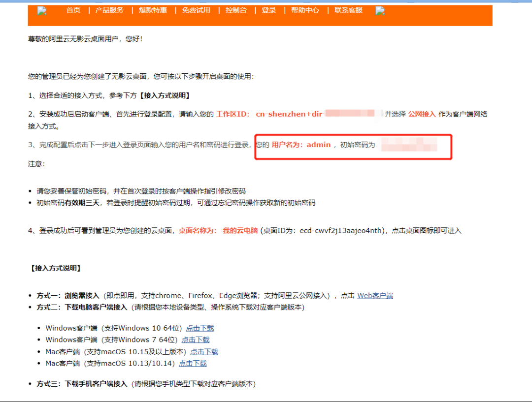Viewport: 532px width, 402px height.
Task: Open the 产品服务 nav item
Action: (109, 10)
